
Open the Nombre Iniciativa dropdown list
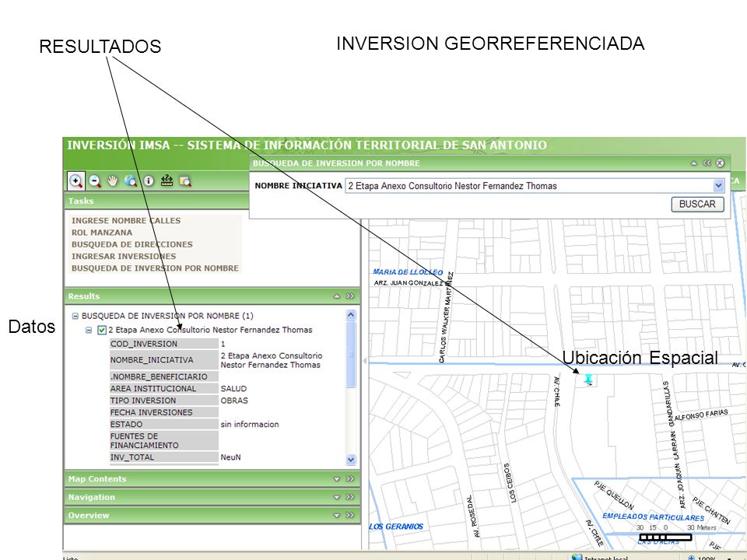point(718,186)
